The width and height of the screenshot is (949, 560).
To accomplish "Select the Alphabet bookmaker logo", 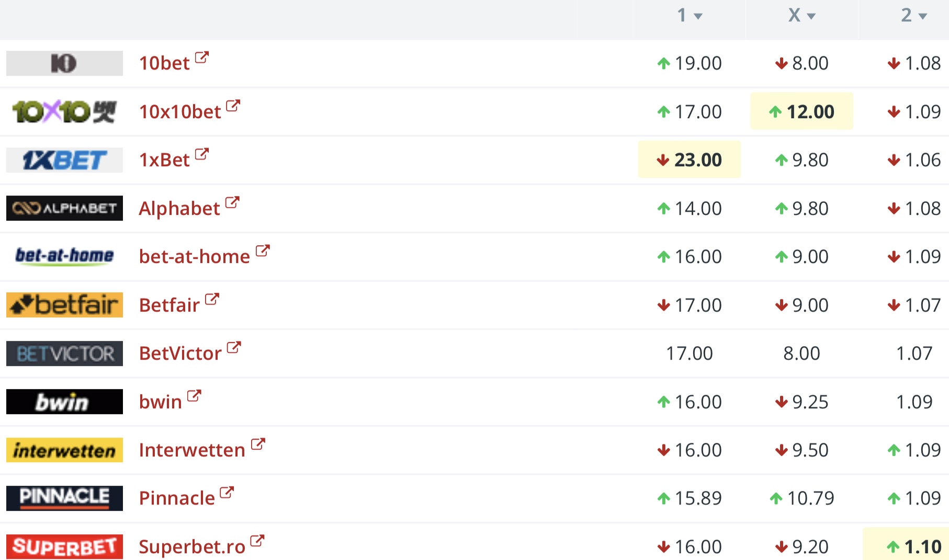I will pos(64,208).
